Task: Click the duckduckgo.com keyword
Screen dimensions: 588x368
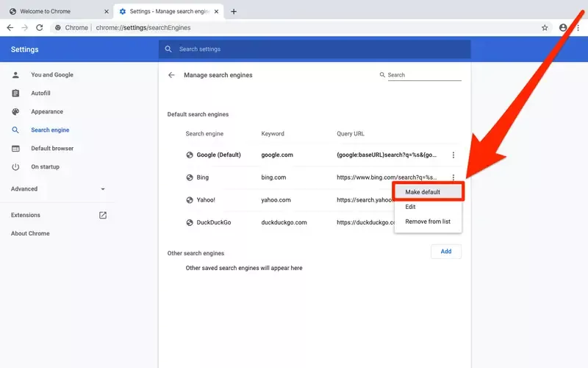Action: pos(284,222)
